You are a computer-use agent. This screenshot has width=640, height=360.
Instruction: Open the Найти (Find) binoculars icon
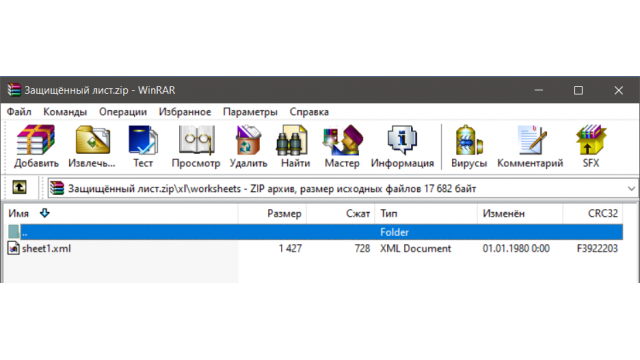(x=291, y=140)
